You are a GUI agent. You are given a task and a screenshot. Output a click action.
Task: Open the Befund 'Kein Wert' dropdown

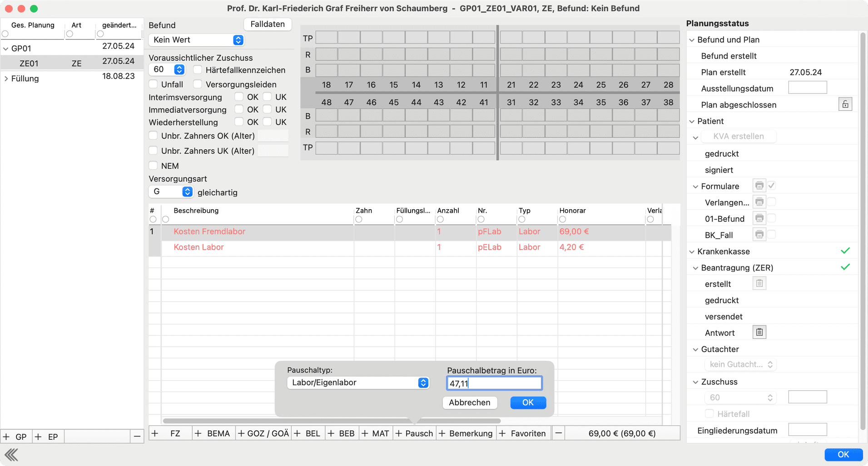196,40
